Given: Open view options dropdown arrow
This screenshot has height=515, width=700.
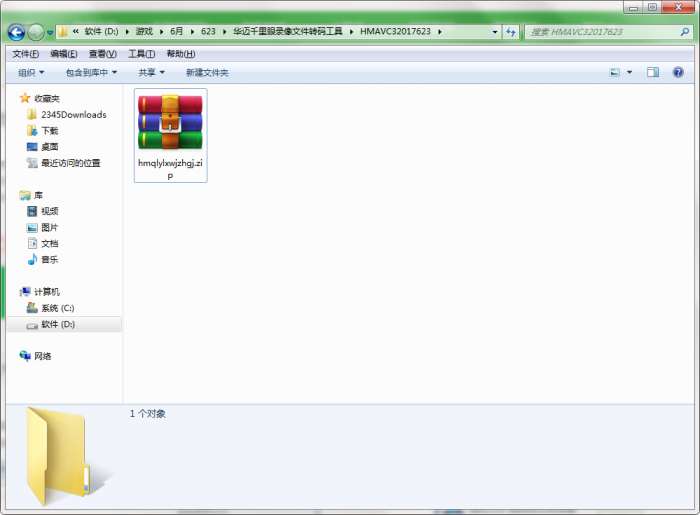Looking at the screenshot, I should pyautogui.click(x=629, y=72).
